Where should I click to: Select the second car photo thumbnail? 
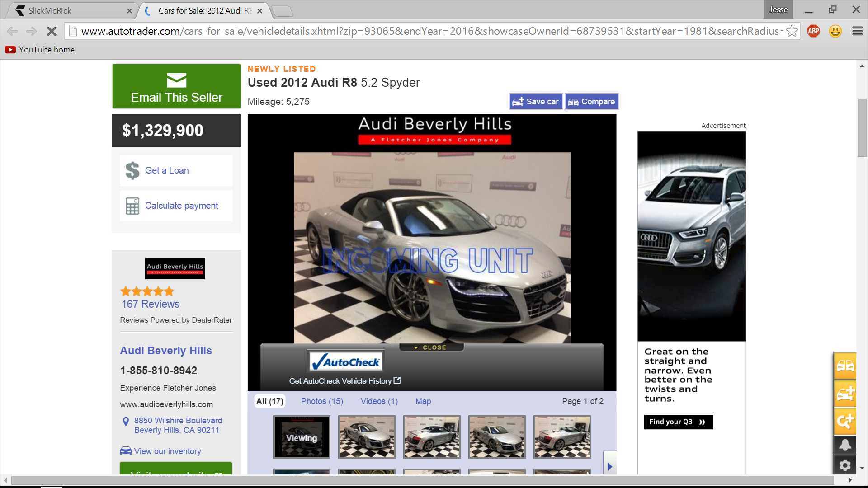point(367,437)
